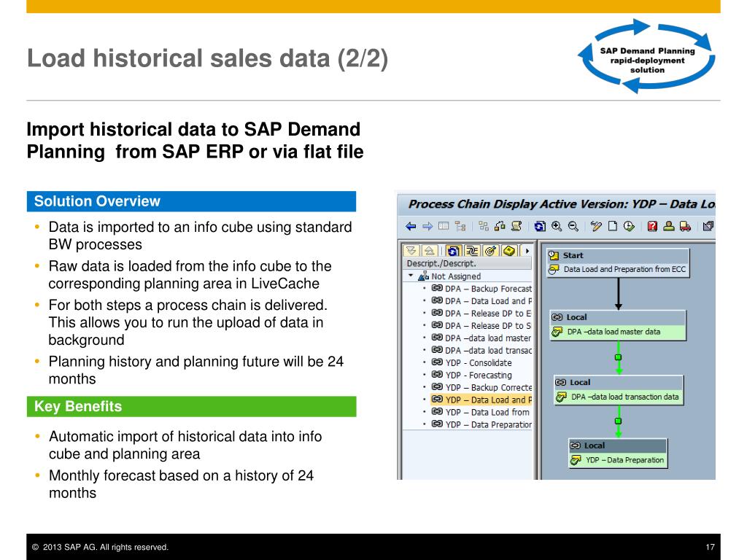The image size is (747, 560).
Task: Select YDP - Forecasting in tree
Action: 472,376
